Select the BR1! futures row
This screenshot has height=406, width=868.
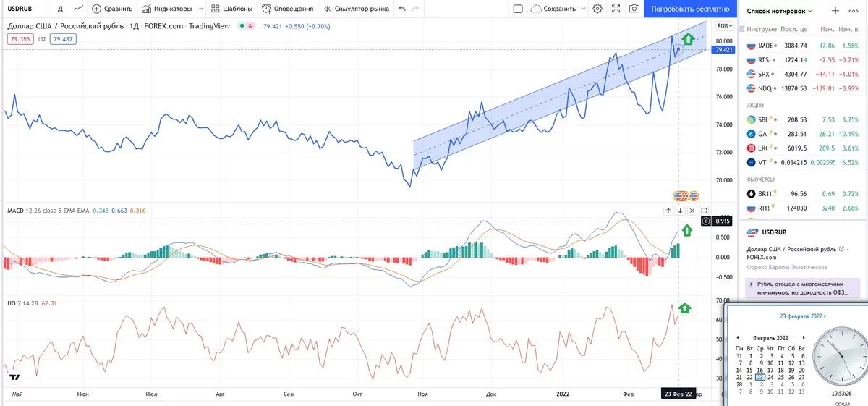click(803, 194)
